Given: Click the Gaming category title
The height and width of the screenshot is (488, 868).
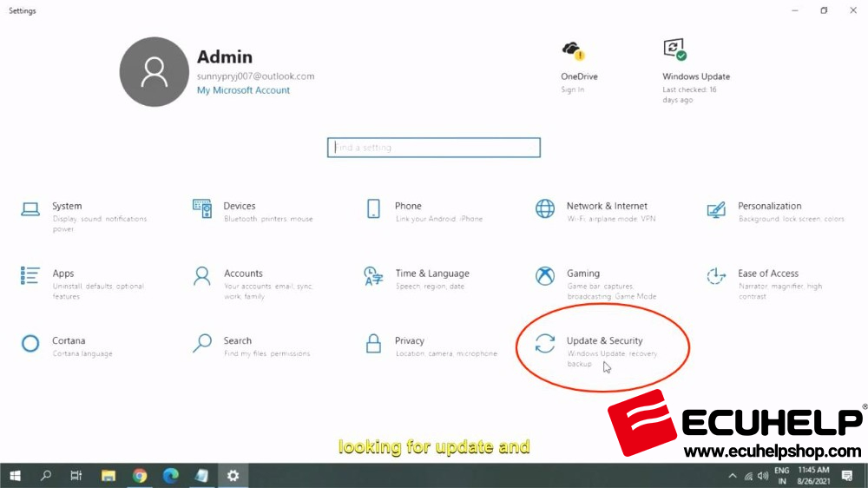Looking at the screenshot, I should pyautogui.click(x=583, y=273).
